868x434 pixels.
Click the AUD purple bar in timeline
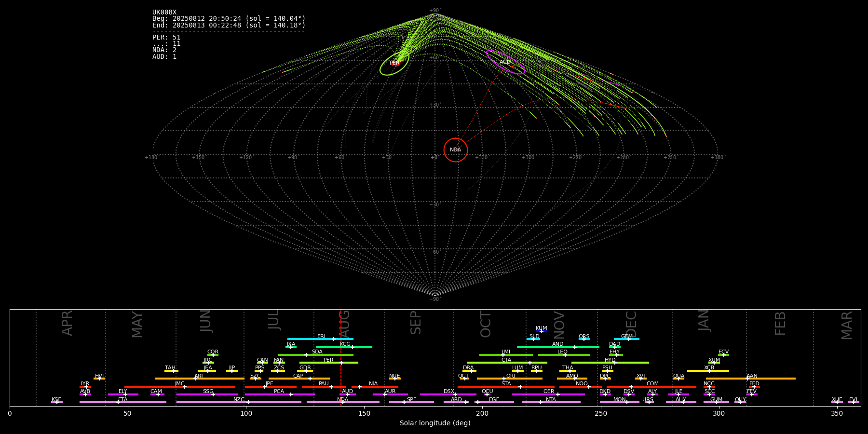click(x=348, y=394)
